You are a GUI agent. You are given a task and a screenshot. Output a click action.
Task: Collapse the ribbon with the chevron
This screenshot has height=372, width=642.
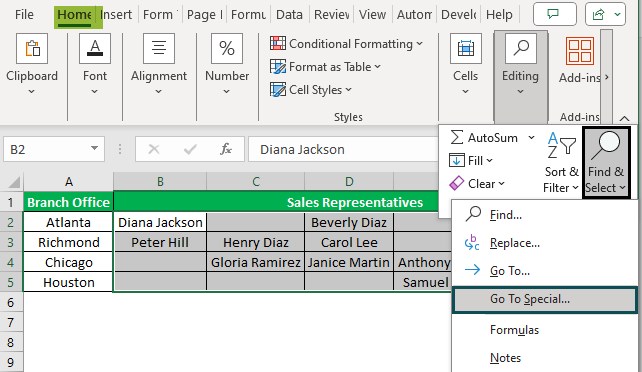click(x=624, y=118)
